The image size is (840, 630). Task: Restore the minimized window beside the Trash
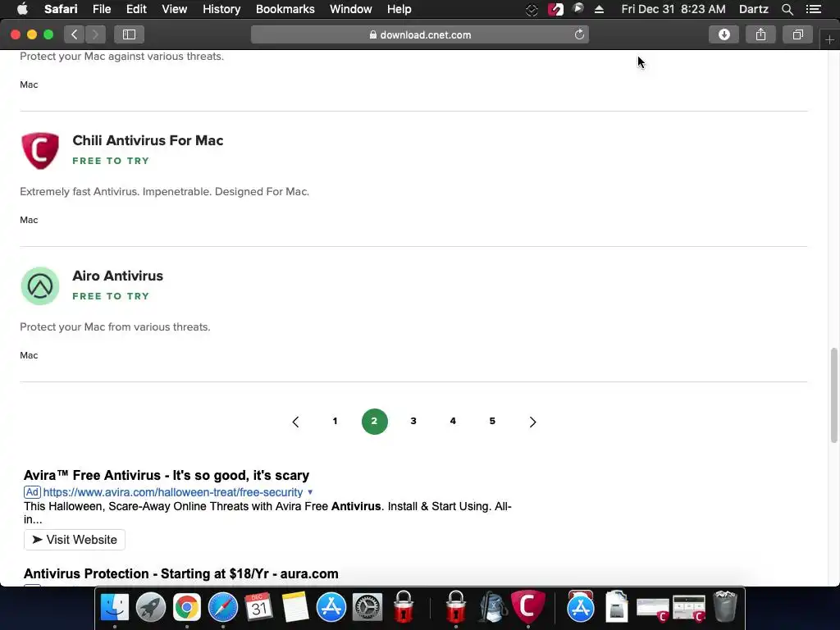point(689,609)
